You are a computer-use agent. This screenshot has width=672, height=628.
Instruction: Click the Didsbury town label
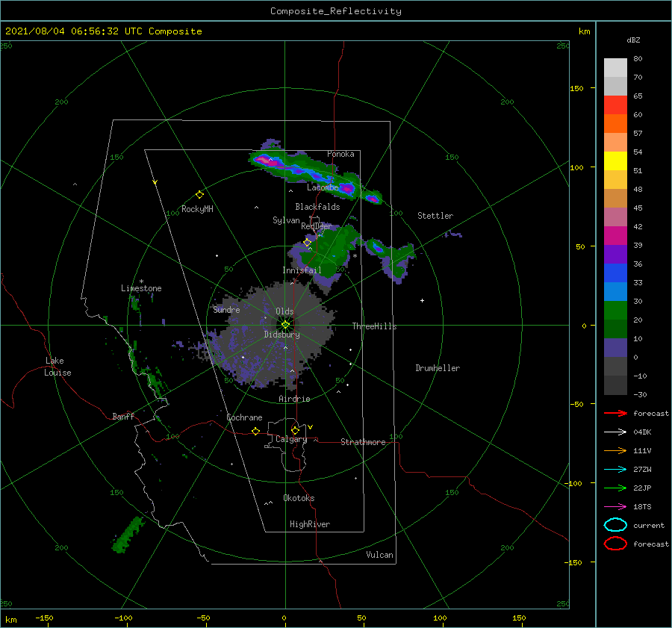point(281,335)
